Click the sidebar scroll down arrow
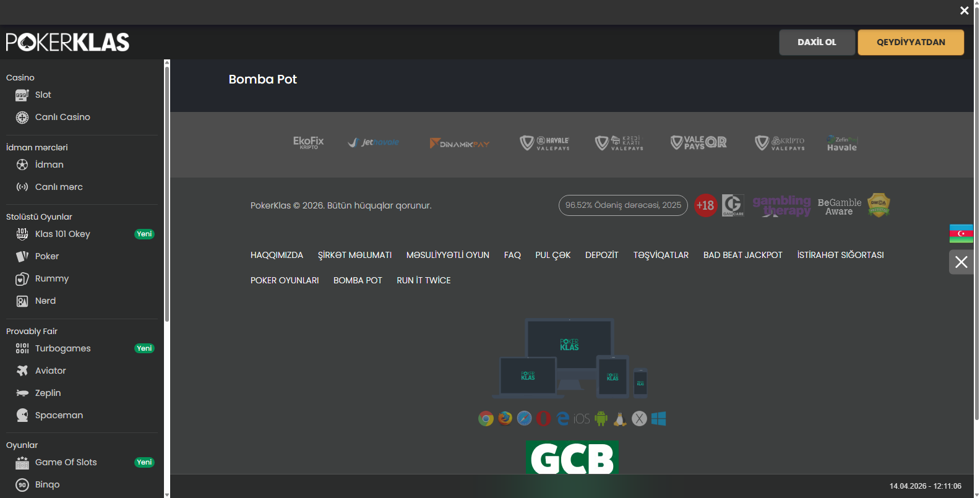Image resolution: width=980 pixels, height=498 pixels. pyautogui.click(x=167, y=495)
